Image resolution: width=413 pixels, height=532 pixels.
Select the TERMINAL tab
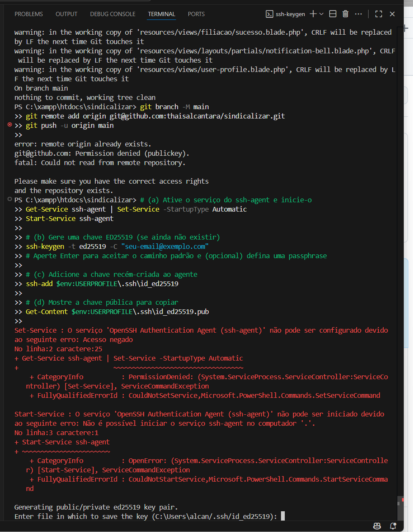click(x=162, y=14)
